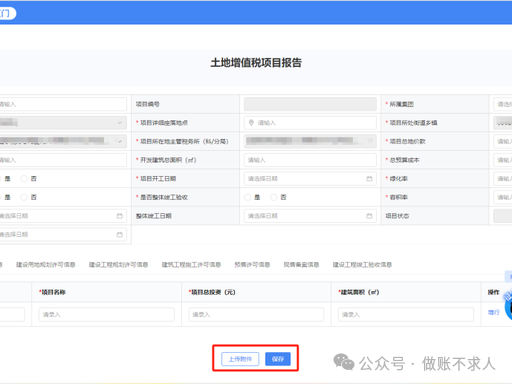Click the input left of 项目编号 label
Screen dimensions: 512x384
pyautogui.click(x=63, y=104)
